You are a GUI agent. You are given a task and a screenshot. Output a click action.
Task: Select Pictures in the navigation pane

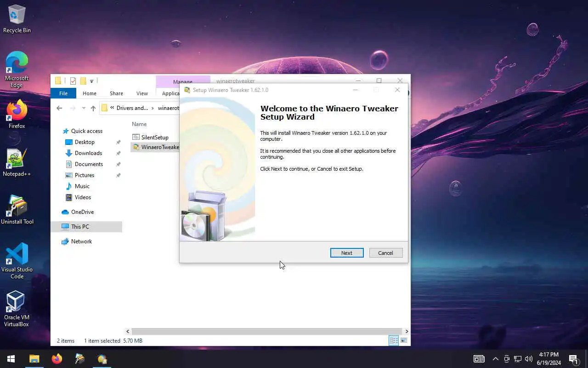click(x=85, y=175)
